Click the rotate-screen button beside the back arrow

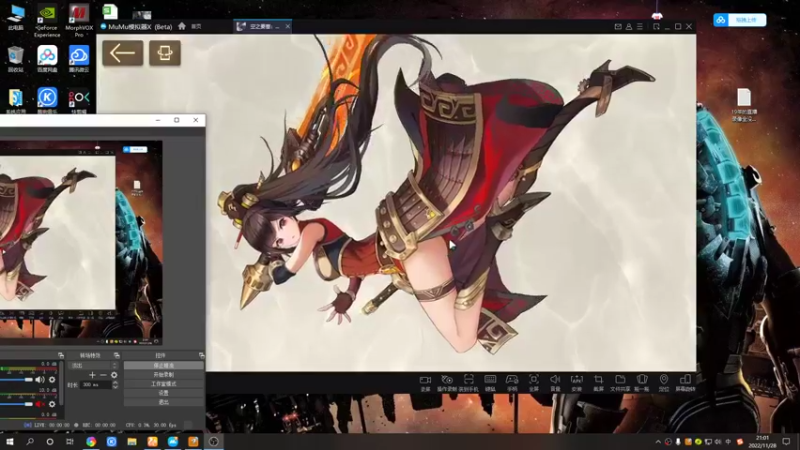165,53
